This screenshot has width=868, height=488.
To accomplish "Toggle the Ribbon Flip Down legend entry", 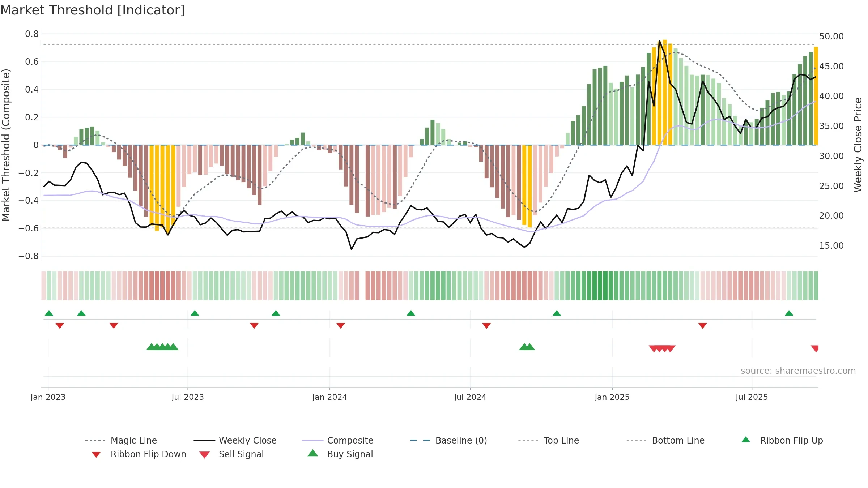I will pyautogui.click(x=139, y=454).
